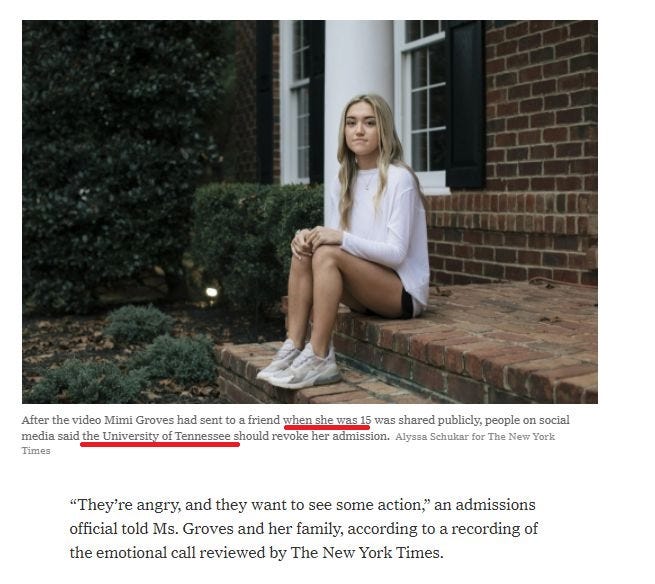
Task: Click "The New York Times" ending the paragraph
Action: [x=366, y=553]
